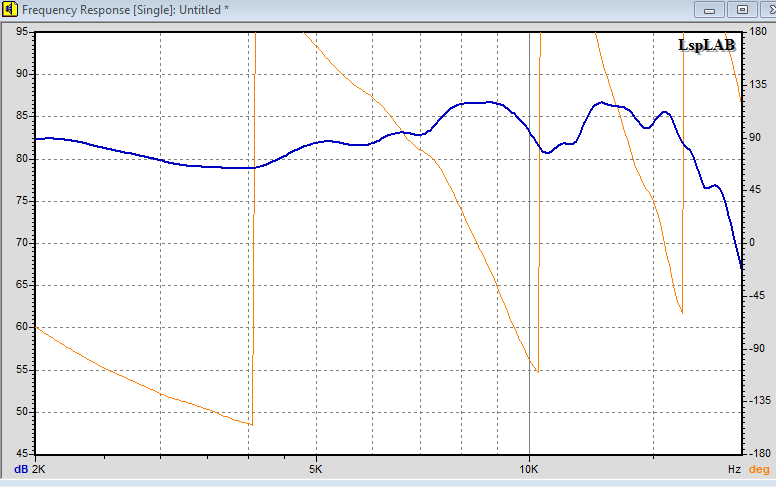The image size is (776, 487).
Task: Click the '65' dB axis value
Action: tap(22, 285)
